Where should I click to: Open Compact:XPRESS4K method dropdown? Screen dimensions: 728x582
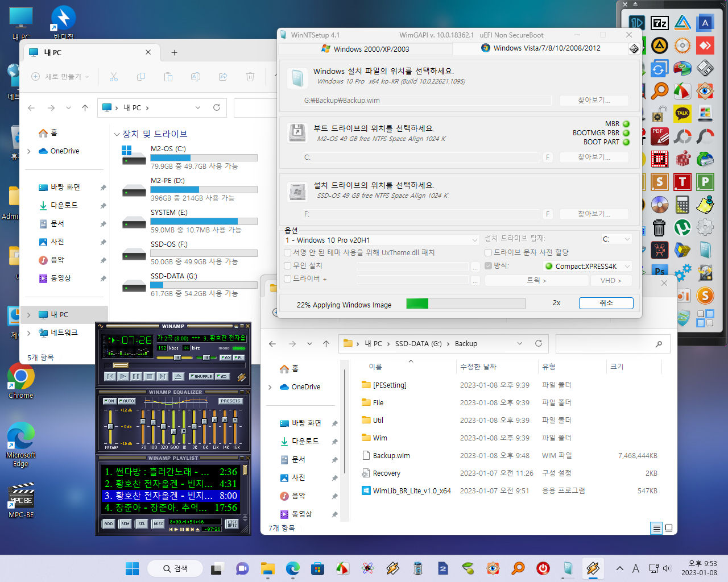588,266
